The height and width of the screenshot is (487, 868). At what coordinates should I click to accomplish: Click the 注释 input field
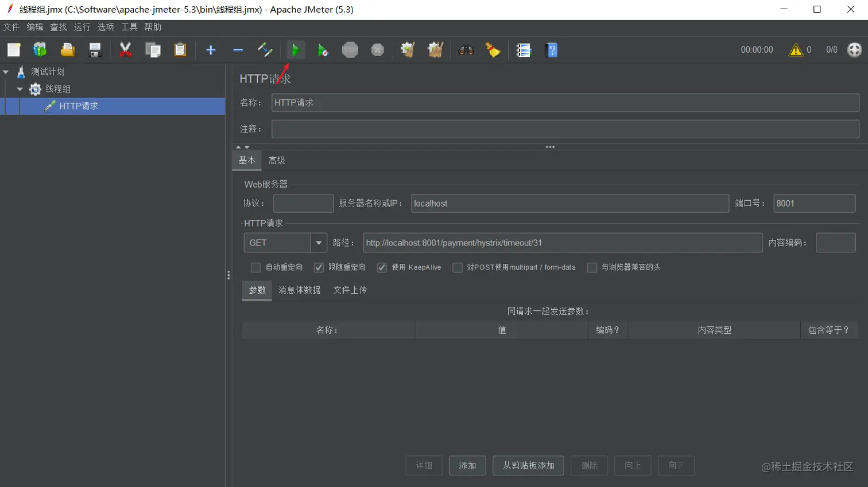click(x=565, y=129)
